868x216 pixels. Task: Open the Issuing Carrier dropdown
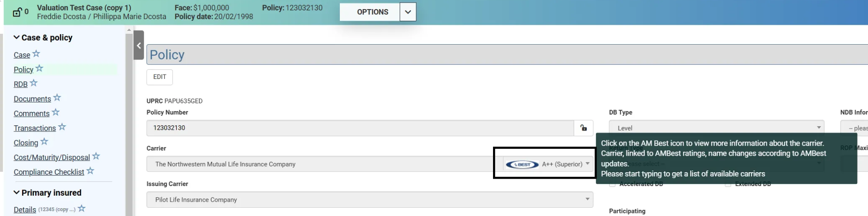coord(587,200)
